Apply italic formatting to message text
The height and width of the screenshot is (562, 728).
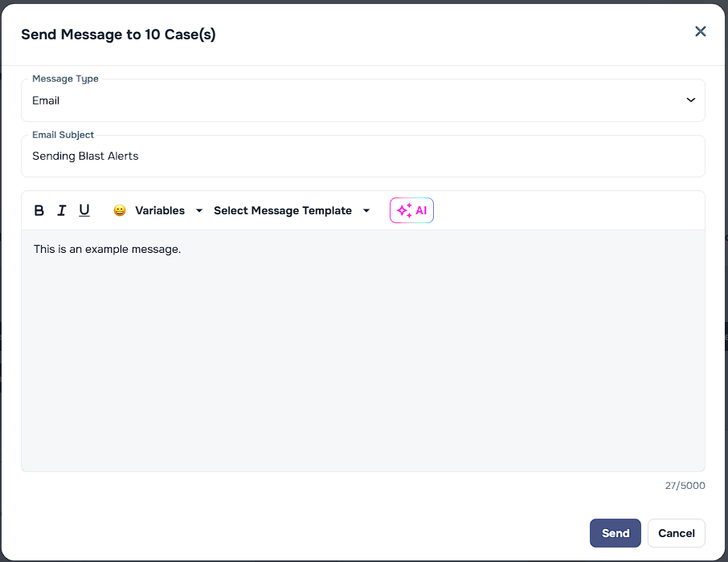click(62, 210)
